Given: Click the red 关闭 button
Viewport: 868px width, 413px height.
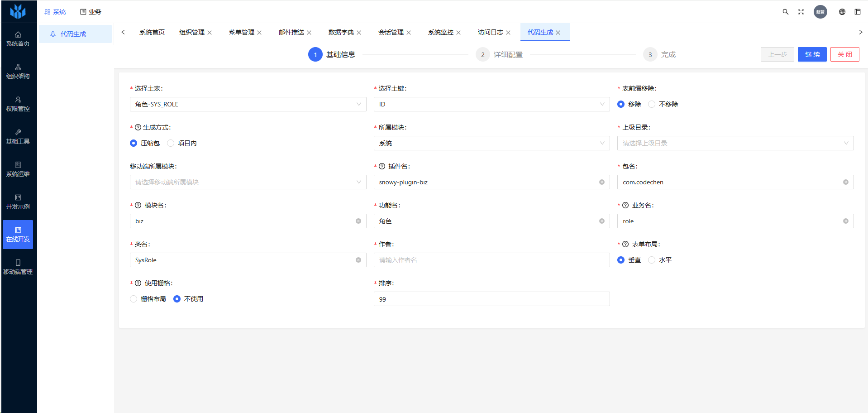Looking at the screenshot, I should coord(844,54).
